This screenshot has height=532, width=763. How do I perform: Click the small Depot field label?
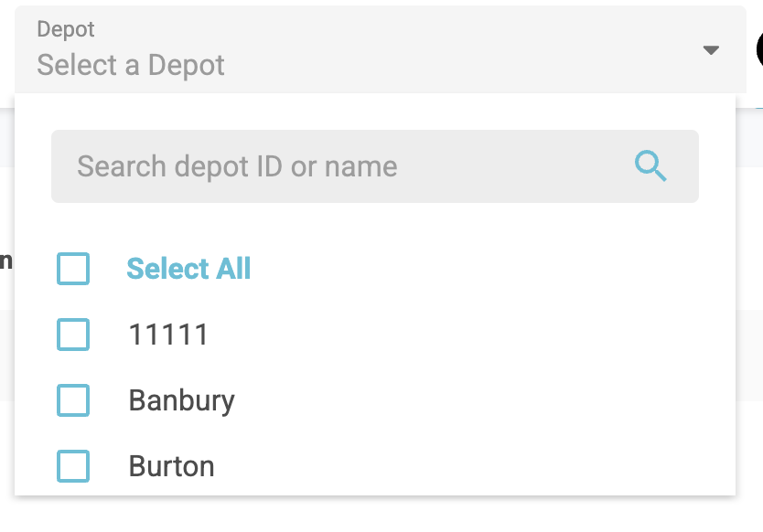(x=66, y=29)
